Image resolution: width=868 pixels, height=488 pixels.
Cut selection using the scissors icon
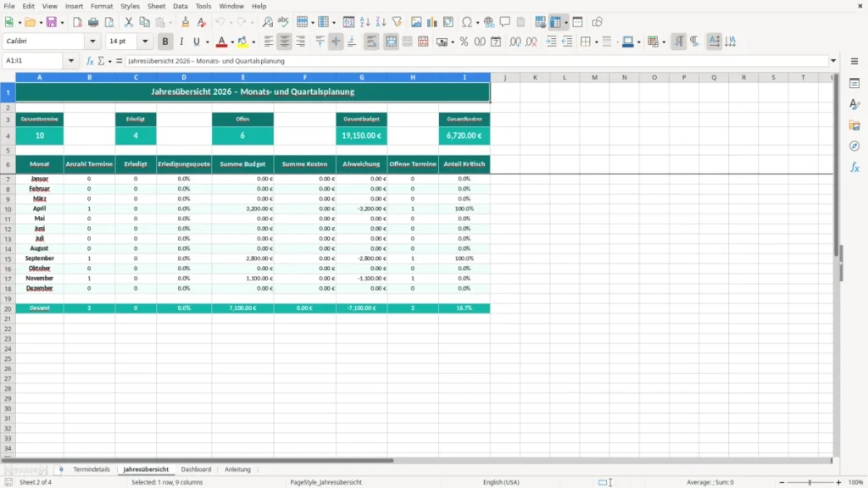(129, 22)
